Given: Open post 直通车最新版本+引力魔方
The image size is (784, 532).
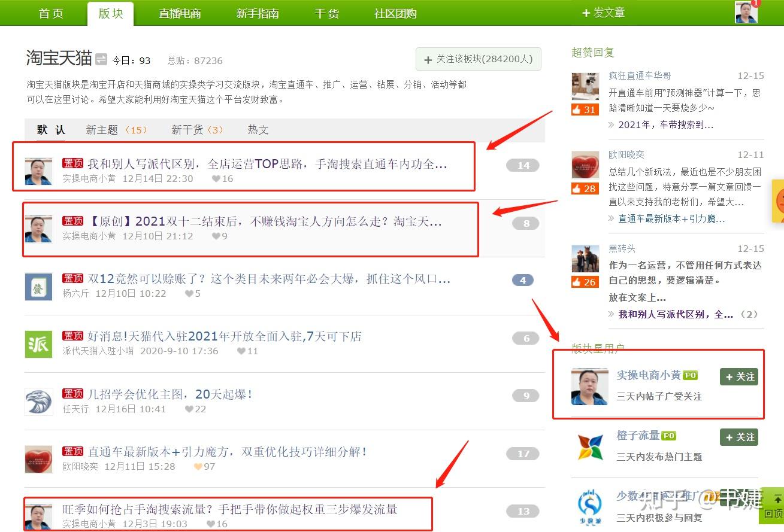Looking at the screenshot, I should (x=228, y=452).
